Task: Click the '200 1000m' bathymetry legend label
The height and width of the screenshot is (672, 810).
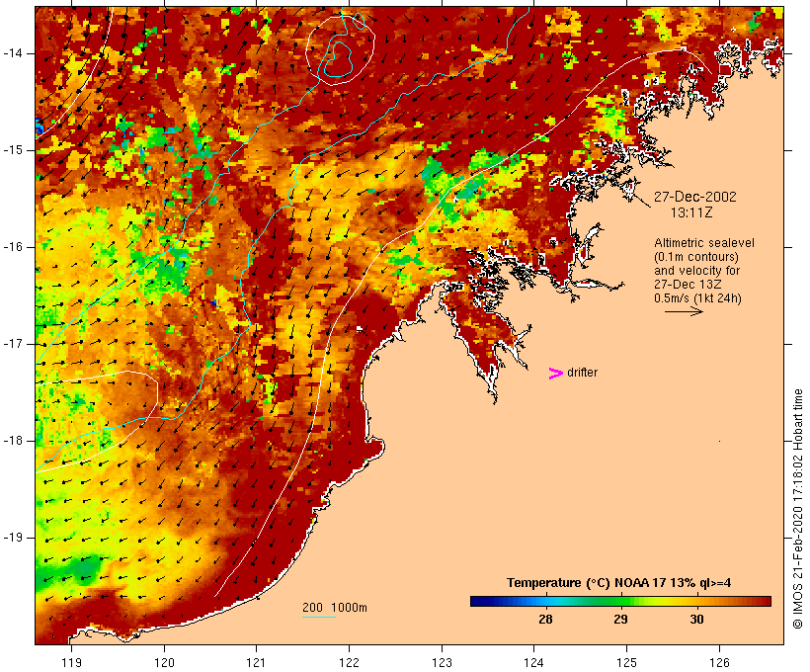Action: pyautogui.click(x=335, y=608)
